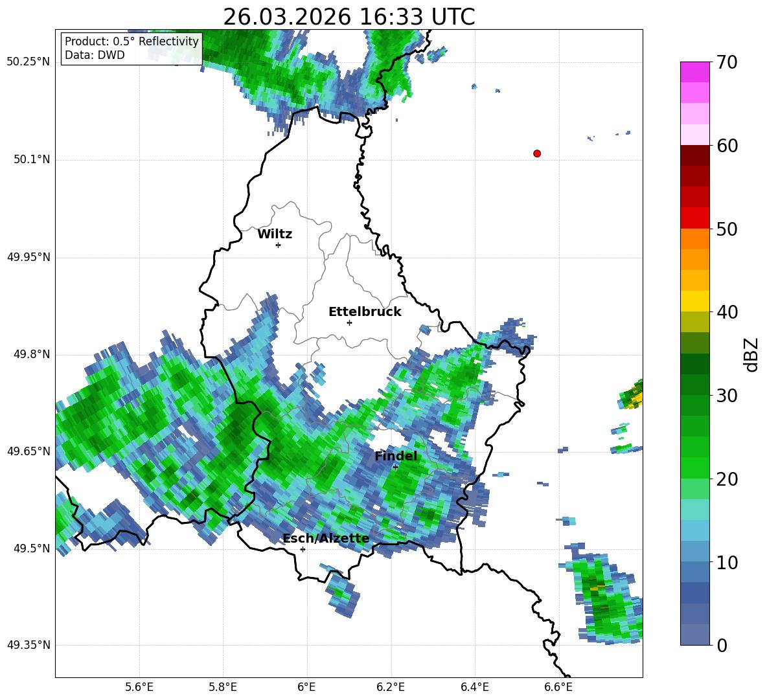Click the Wiltz city cross marker

coord(279,245)
